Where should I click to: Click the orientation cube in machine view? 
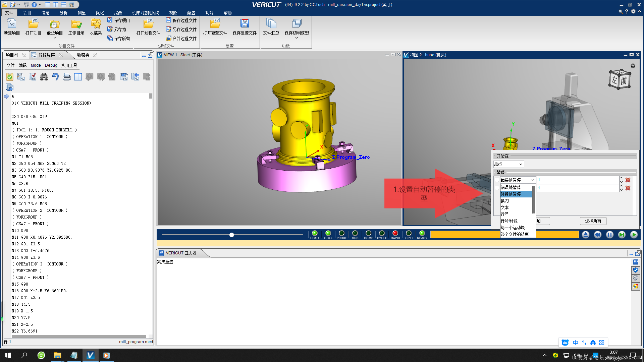(x=620, y=79)
